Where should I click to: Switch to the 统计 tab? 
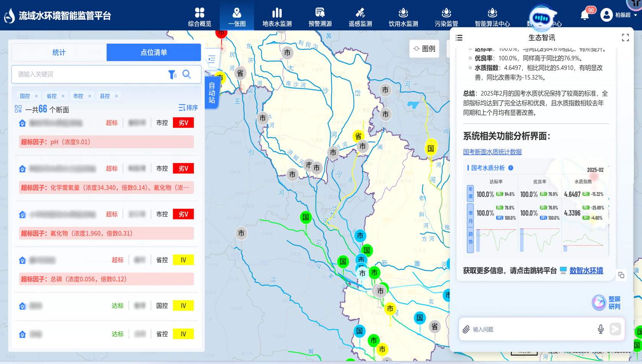59,52
